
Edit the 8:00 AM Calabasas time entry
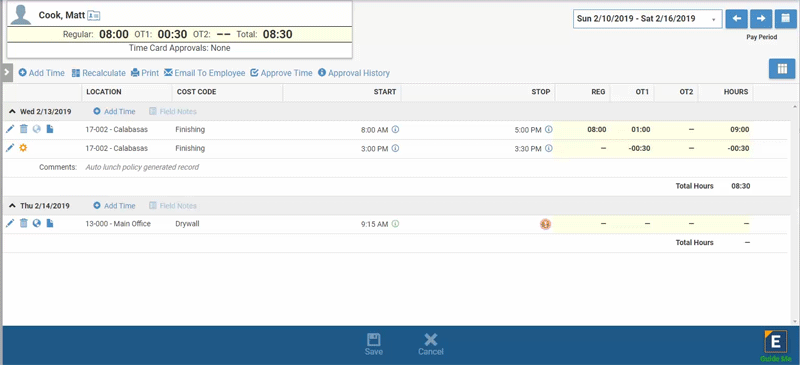(x=10, y=130)
